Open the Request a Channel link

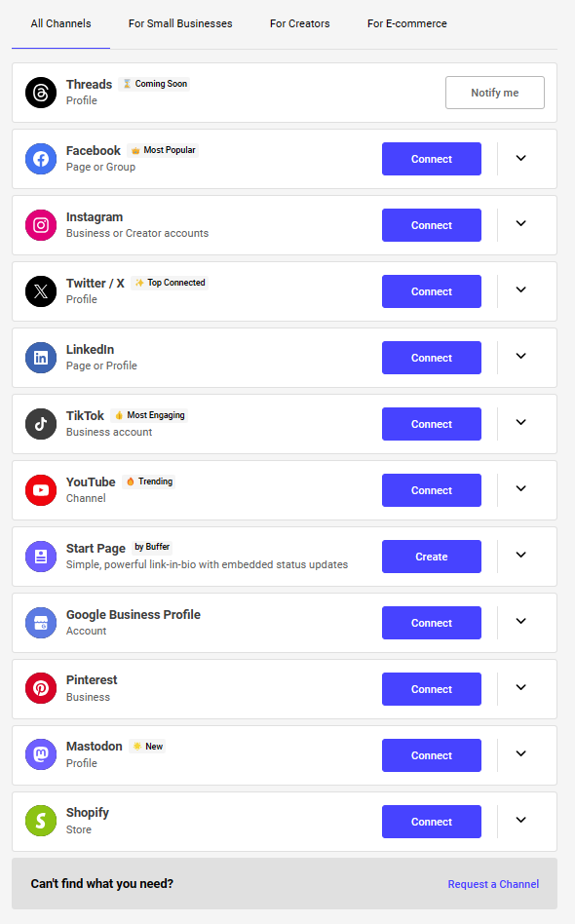pyautogui.click(x=493, y=884)
